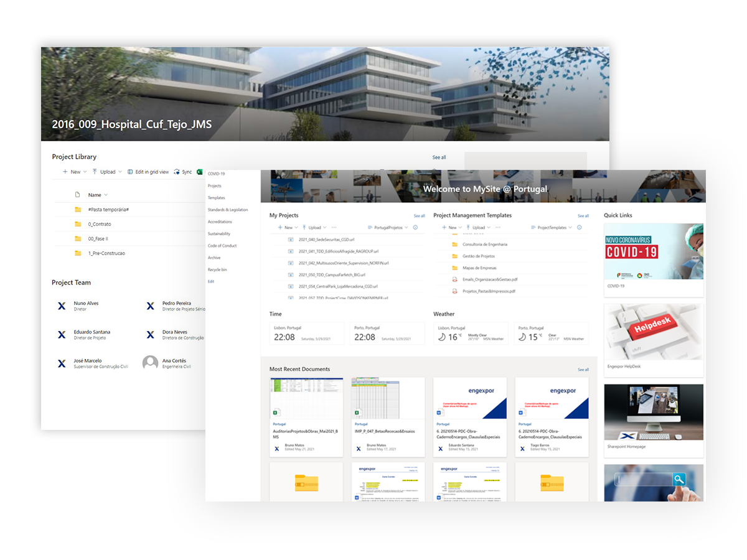This screenshot has height=560, width=747.
Task: Open Nuno Alves profile avatar
Action: pos(62,306)
